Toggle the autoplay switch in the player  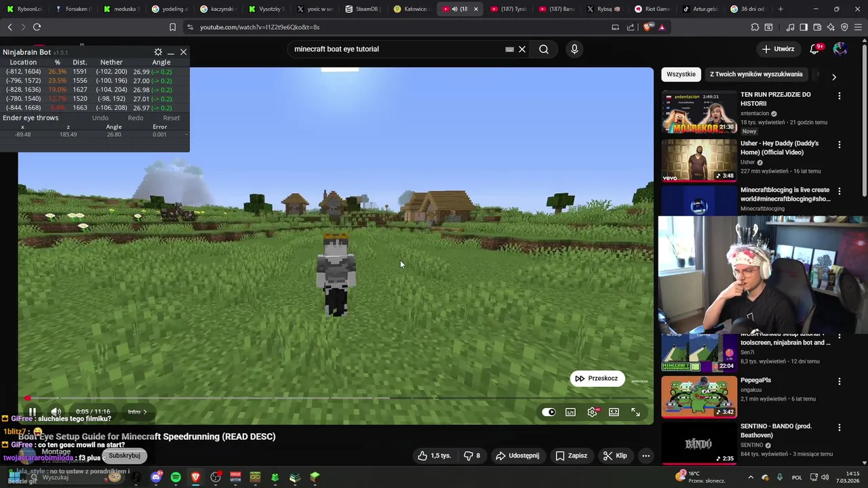[549, 412]
